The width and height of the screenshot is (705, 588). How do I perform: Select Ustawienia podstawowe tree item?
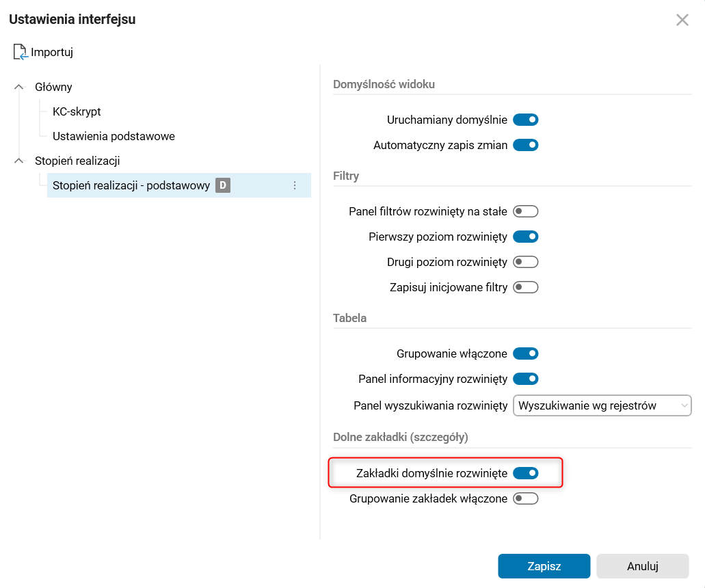click(114, 136)
